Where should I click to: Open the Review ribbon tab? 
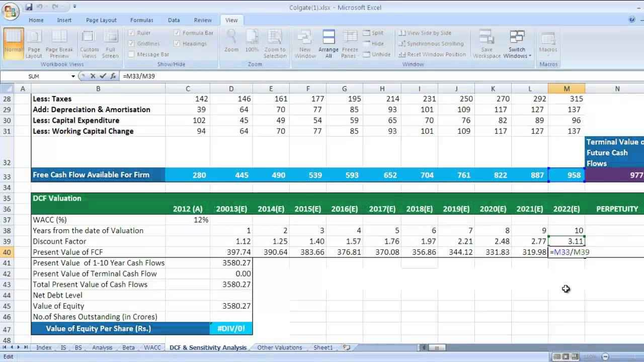tap(203, 20)
